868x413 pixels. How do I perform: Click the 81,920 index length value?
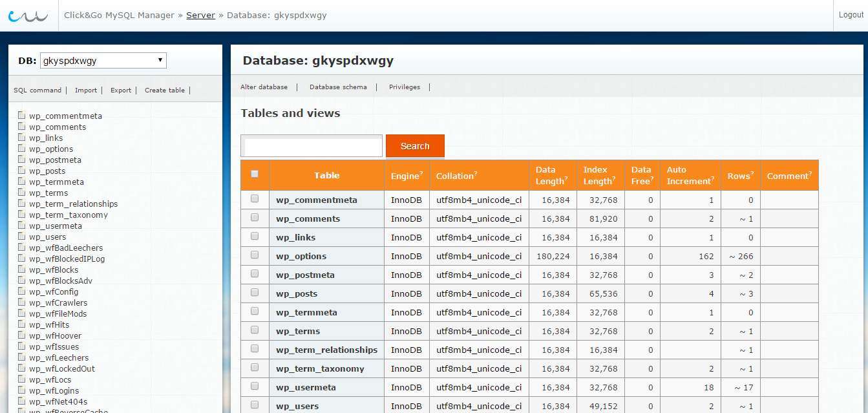click(604, 218)
